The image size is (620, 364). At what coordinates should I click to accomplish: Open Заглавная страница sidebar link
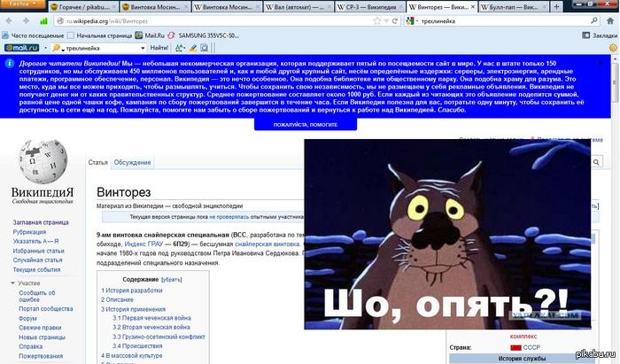pyautogui.click(x=41, y=222)
